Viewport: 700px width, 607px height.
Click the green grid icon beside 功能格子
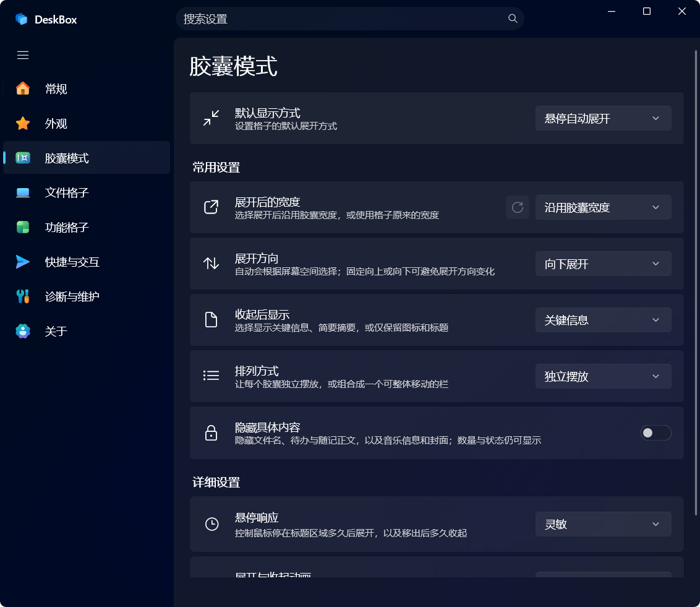pyautogui.click(x=23, y=227)
